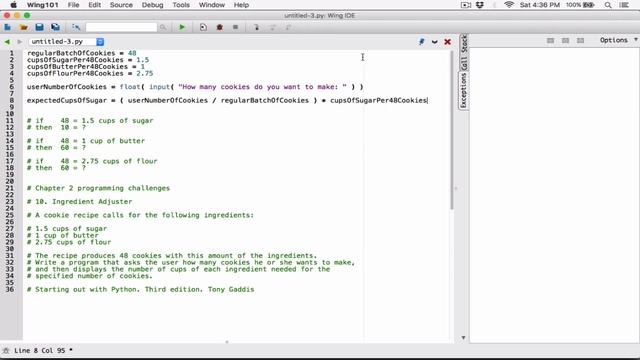This screenshot has width=640, height=360.
Task: Open the Wing101 application menu
Action: 42,5
